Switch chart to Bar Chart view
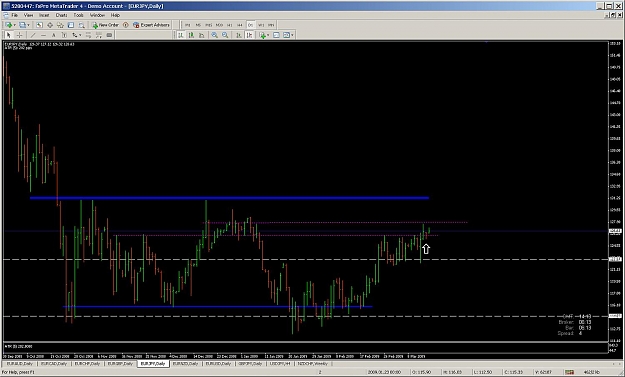This screenshot has width=625, height=377. point(181,35)
